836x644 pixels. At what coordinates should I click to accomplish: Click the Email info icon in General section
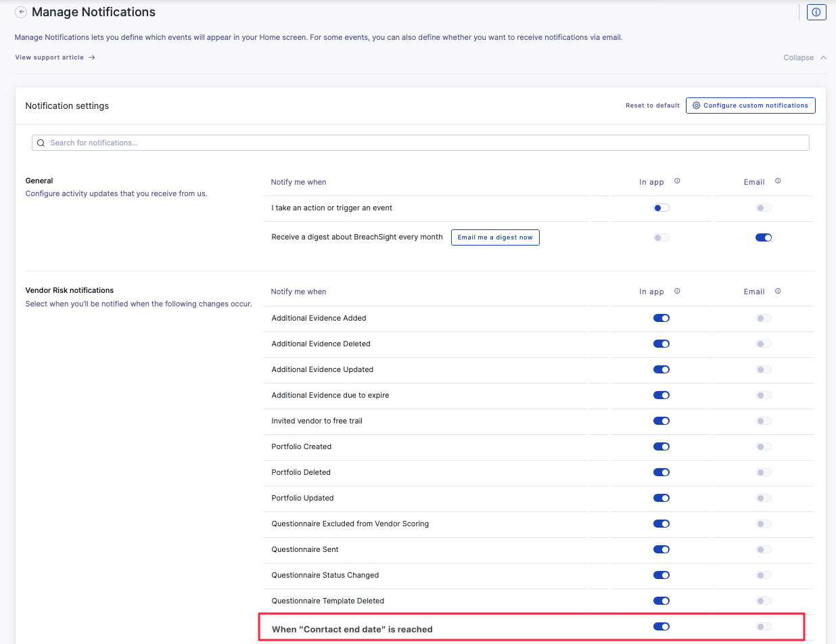pos(778,181)
